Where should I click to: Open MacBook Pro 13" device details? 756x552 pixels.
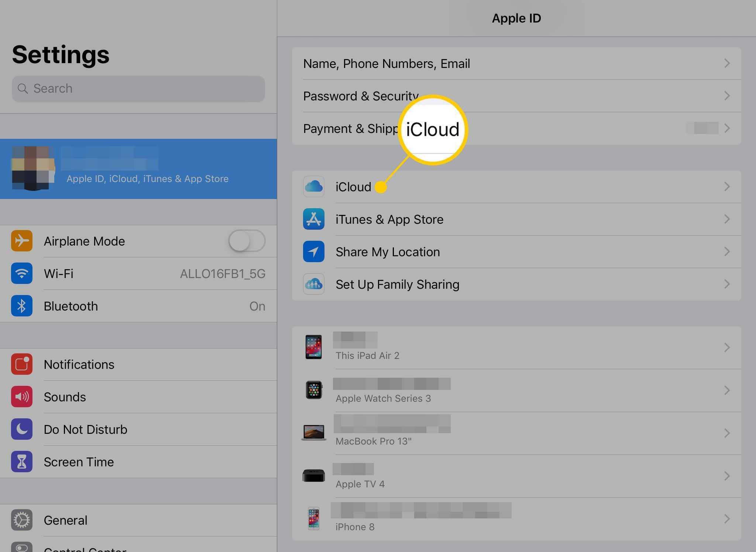coord(517,432)
